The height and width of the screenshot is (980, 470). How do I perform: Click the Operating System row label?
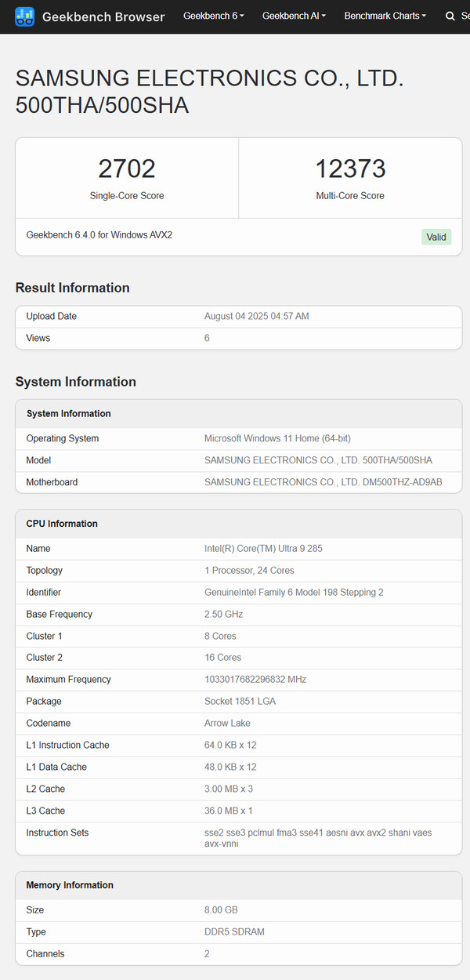coord(63,439)
